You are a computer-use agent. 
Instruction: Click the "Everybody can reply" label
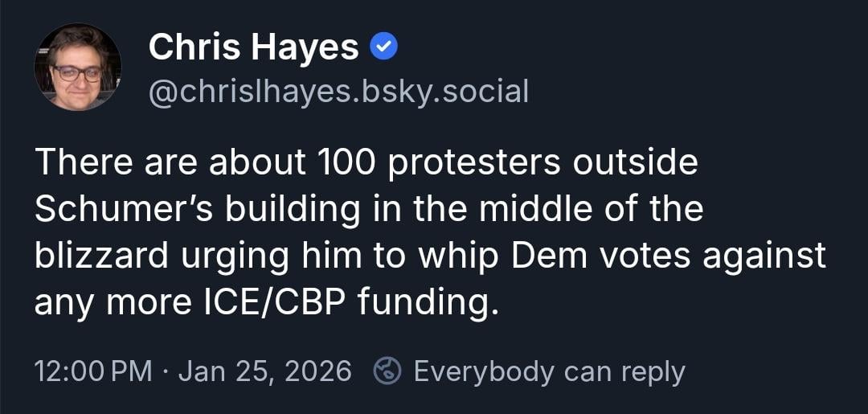click(x=549, y=371)
